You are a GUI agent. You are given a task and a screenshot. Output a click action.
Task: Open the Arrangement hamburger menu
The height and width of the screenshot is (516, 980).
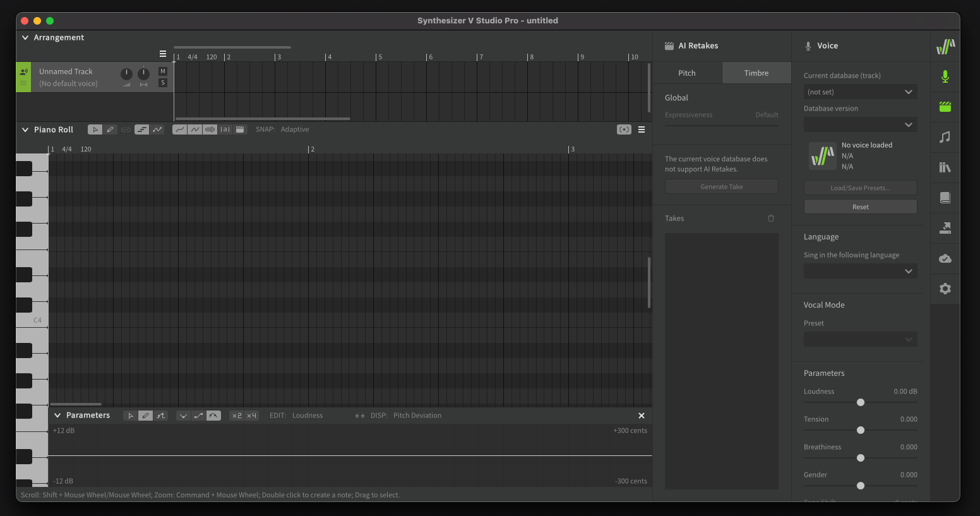[x=163, y=54]
